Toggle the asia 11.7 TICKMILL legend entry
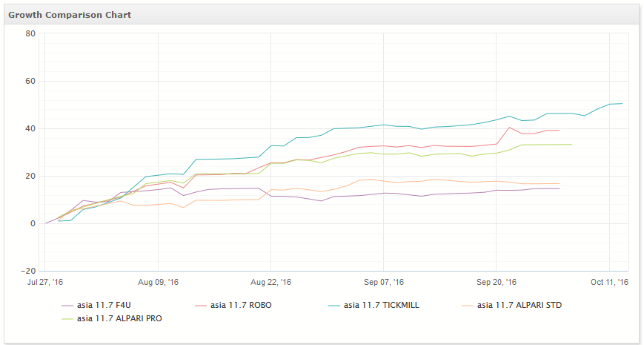The width and height of the screenshot is (644, 345). click(374, 306)
